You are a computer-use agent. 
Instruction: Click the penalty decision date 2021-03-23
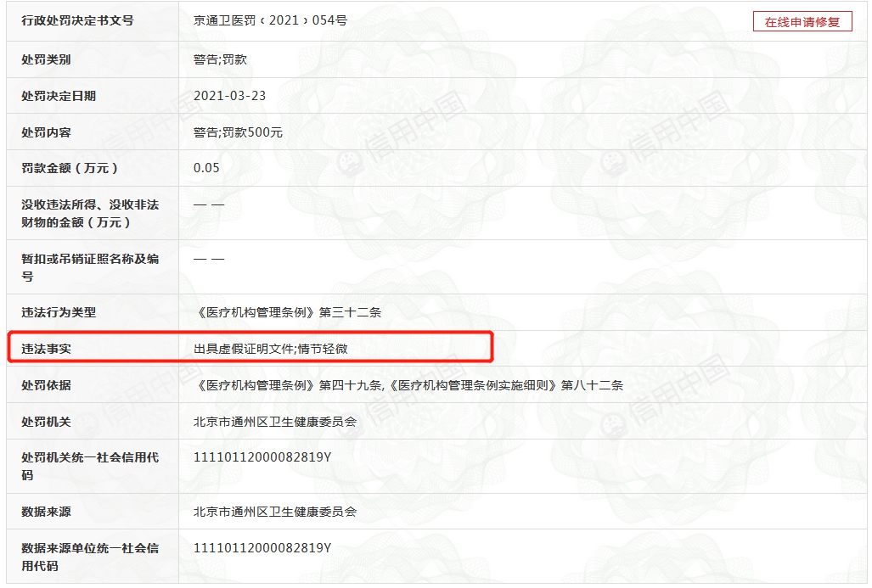(x=229, y=96)
